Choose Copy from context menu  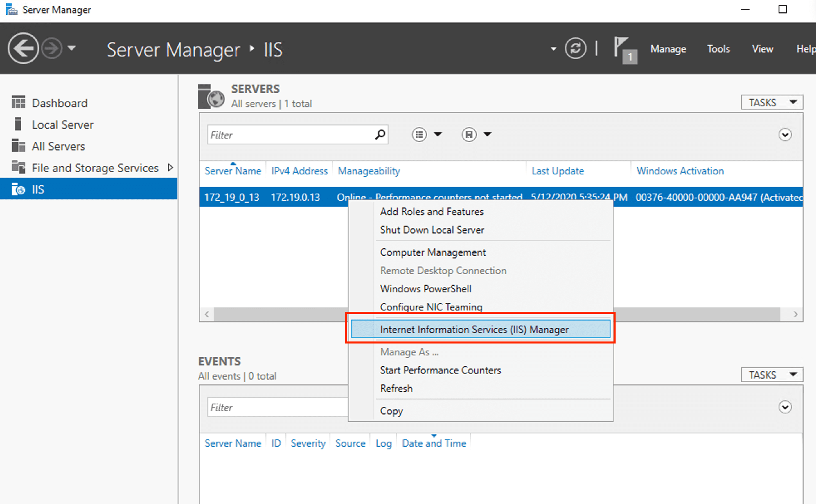tap(391, 411)
